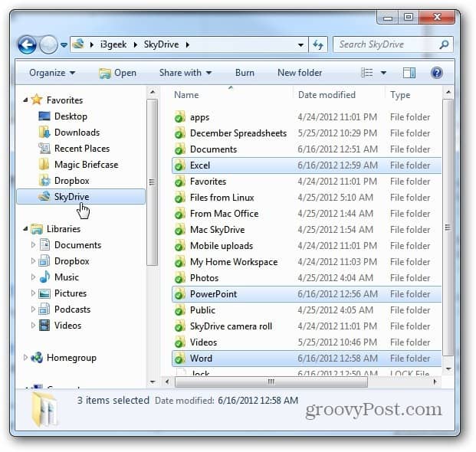Click the Pictures library icon

click(44, 293)
